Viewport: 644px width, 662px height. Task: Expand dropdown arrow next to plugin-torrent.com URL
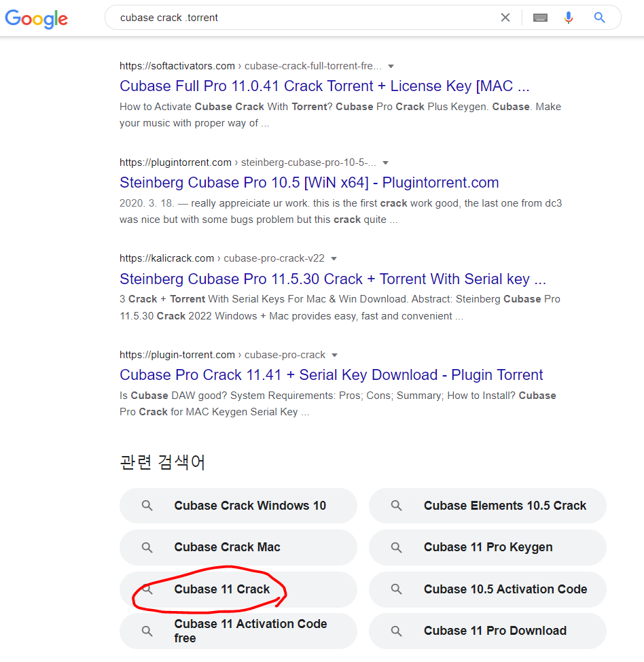point(335,355)
